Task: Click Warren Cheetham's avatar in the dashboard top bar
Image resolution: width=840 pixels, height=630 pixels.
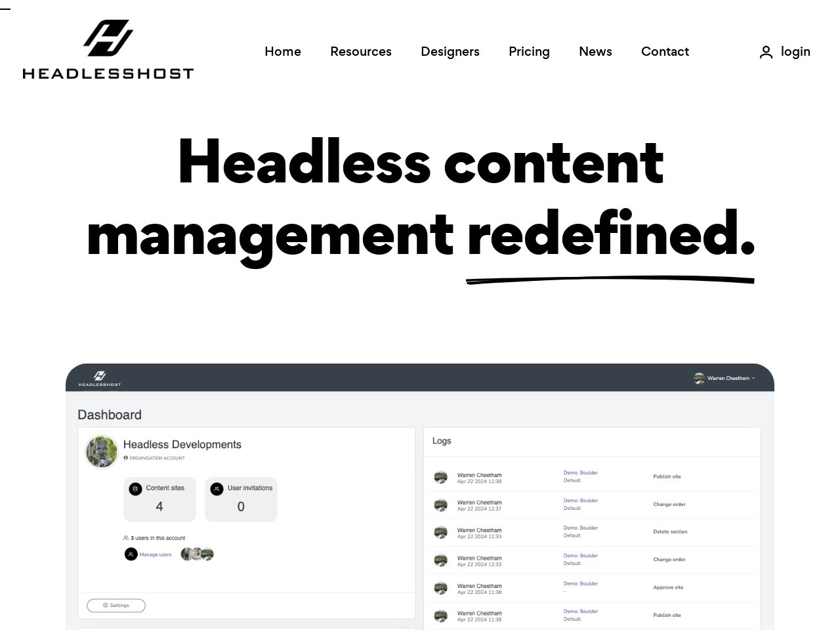Action: coord(699,378)
